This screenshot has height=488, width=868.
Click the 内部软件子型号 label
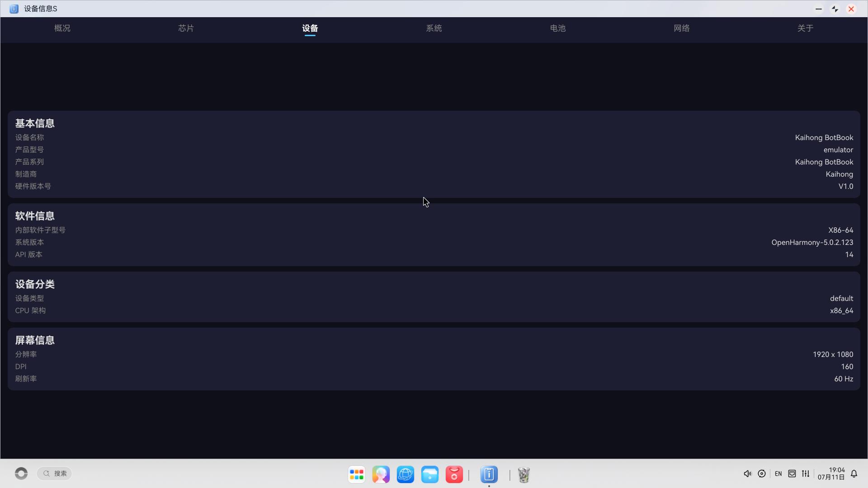click(x=40, y=230)
